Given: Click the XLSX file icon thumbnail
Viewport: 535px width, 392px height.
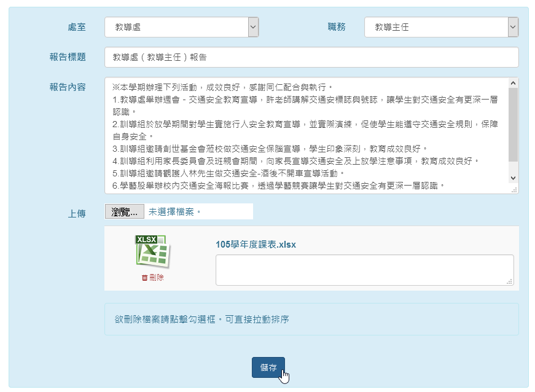Looking at the screenshot, I should click(x=152, y=251).
